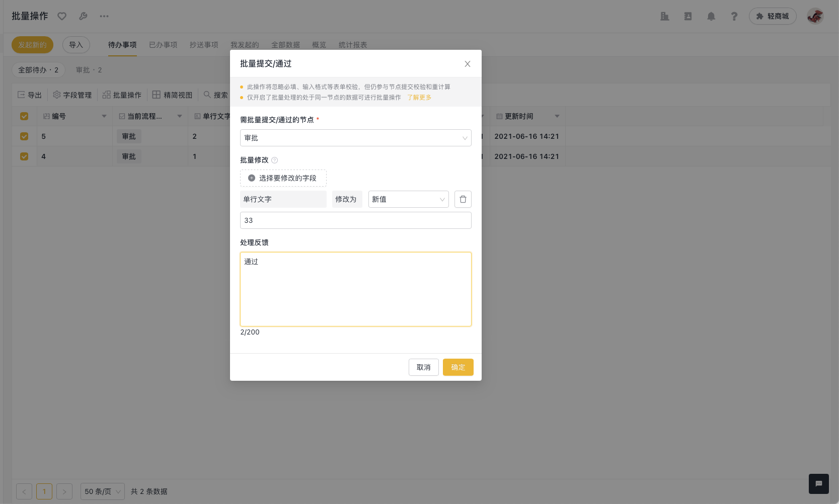Open the user avatar menu
839x504 pixels.
click(815, 16)
